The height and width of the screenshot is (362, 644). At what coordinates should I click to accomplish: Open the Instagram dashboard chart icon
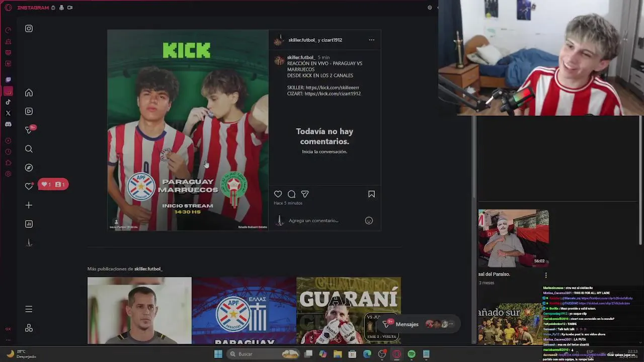tap(29, 224)
